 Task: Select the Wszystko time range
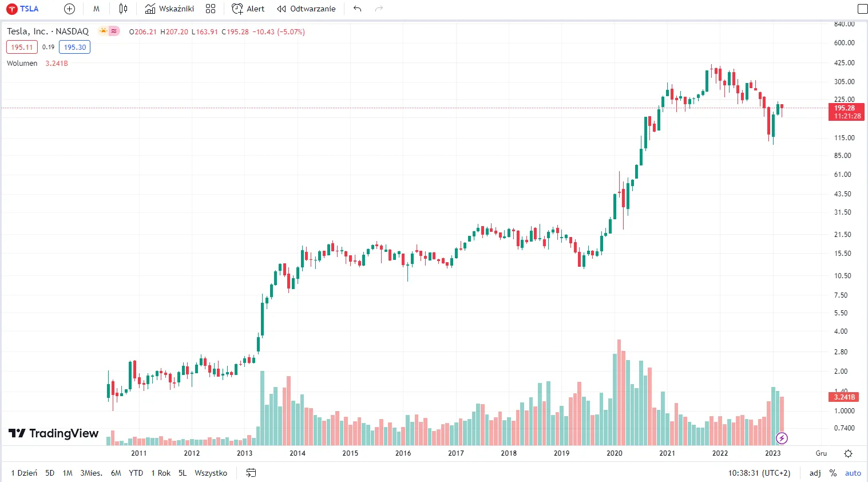tap(211, 473)
